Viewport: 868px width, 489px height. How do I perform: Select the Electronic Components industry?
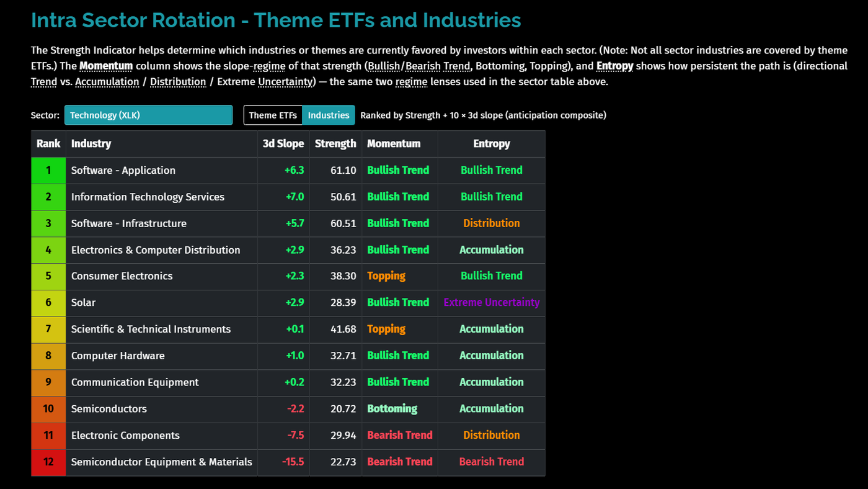pyautogui.click(x=288, y=435)
